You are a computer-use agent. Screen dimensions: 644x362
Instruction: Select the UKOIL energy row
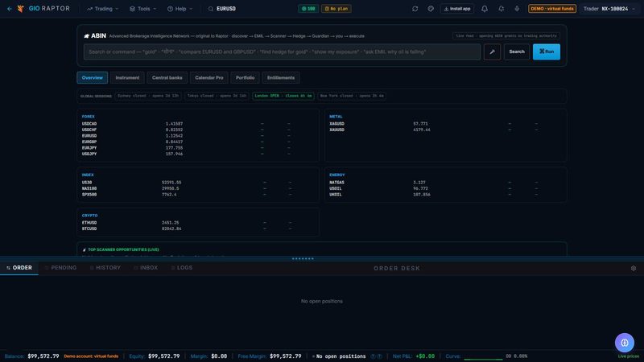click(x=445, y=195)
